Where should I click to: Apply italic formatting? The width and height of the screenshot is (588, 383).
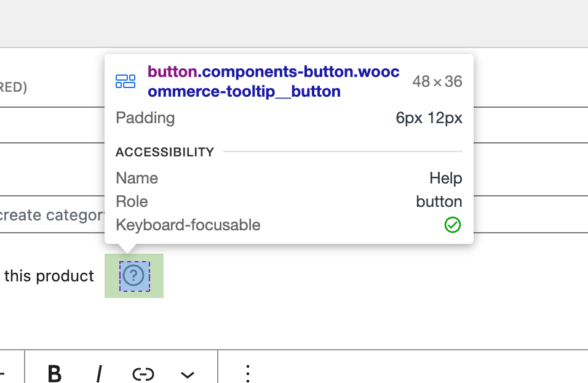(x=99, y=374)
